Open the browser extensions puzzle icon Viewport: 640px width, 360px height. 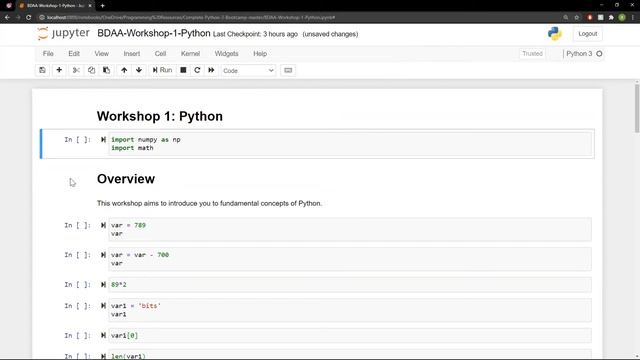coord(611,18)
